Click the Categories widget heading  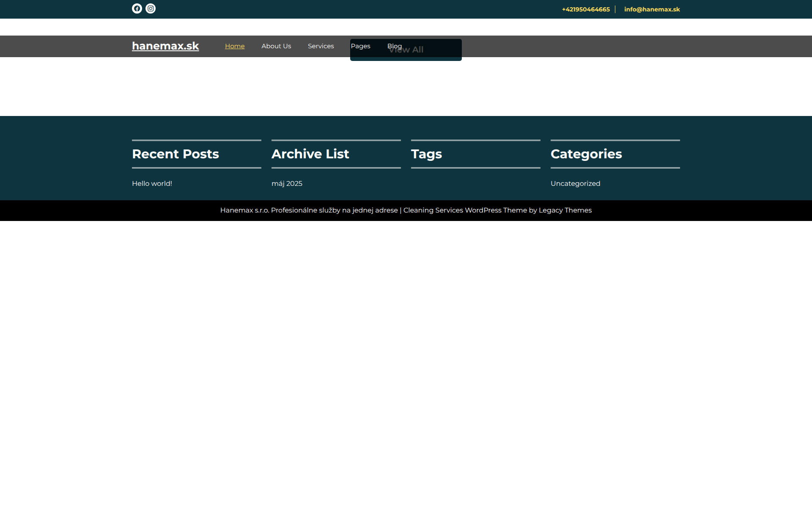586,154
